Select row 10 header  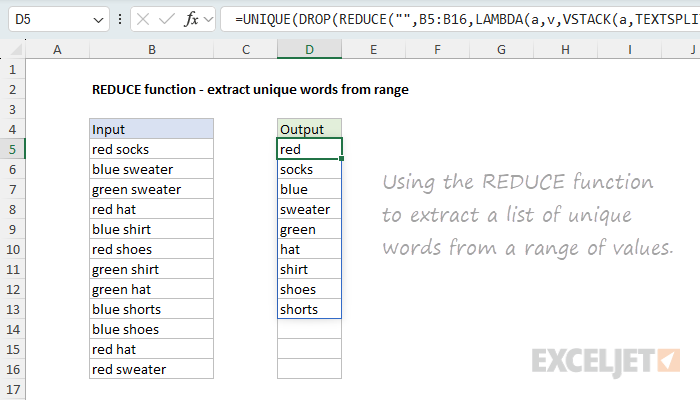[x=12, y=249]
